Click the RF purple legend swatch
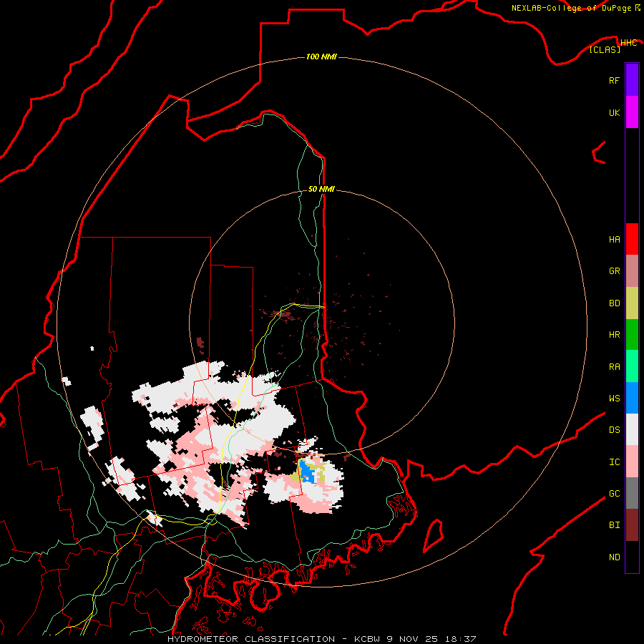The width and height of the screenshot is (644, 644). (x=632, y=80)
